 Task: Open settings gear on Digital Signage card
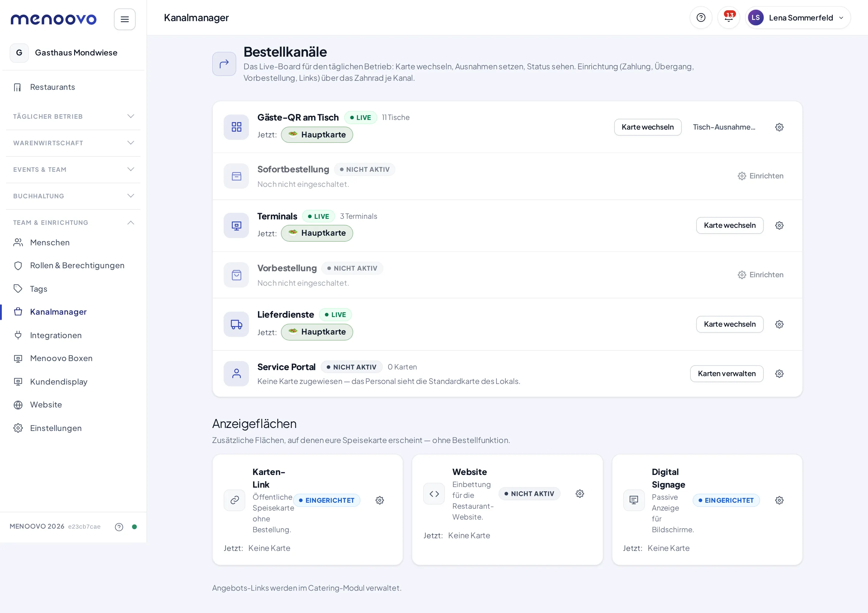point(779,500)
